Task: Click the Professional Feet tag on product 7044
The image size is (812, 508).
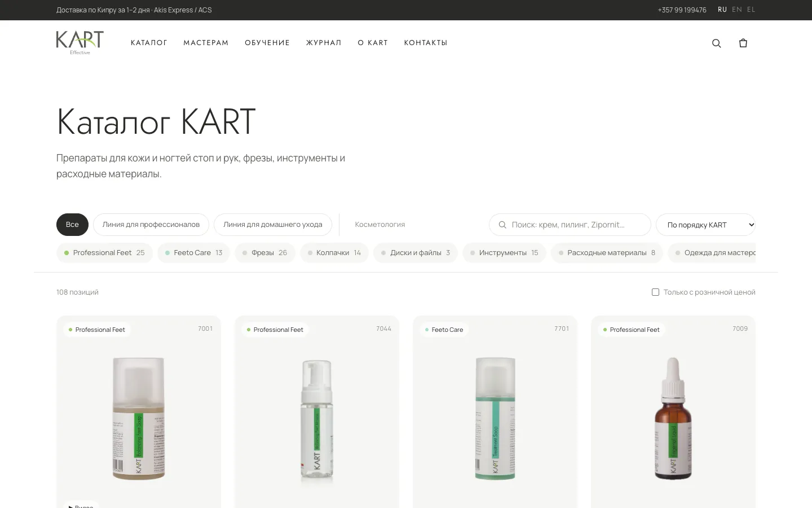Action: (275, 330)
